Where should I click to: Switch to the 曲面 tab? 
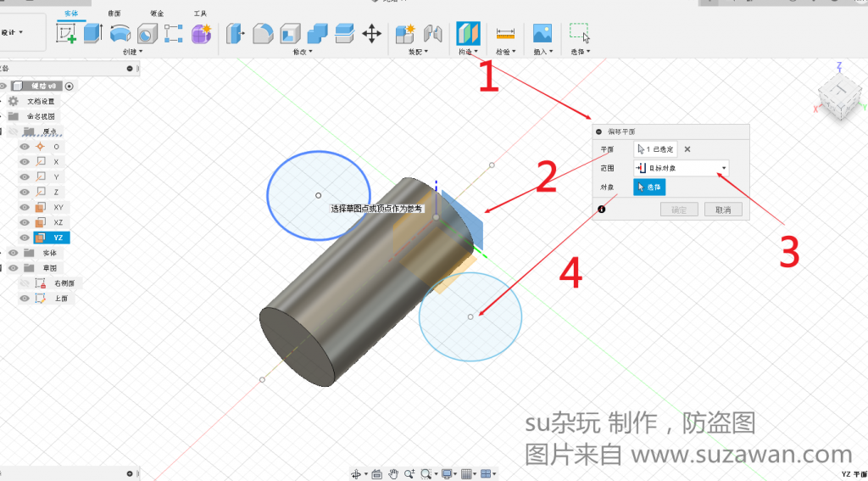tap(114, 13)
